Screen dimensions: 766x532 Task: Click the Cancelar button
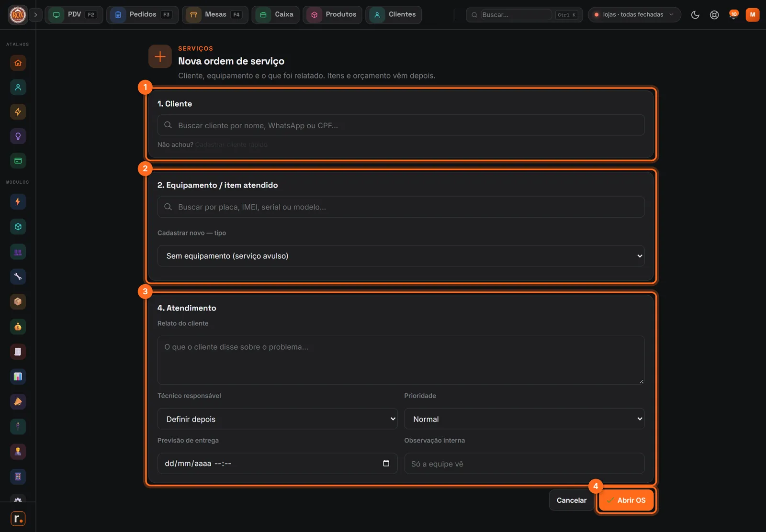pyautogui.click(x=572, y=500)
